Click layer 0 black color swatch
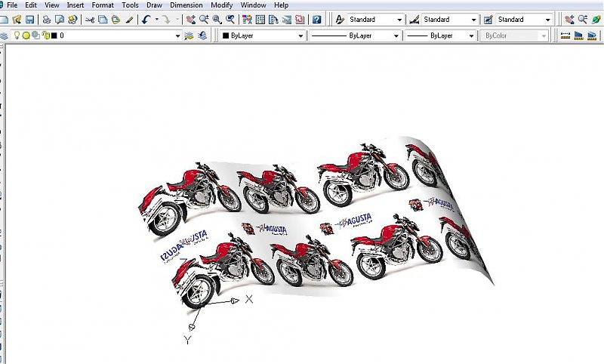The height and width of the screenshot is (364, 604). (x=54, y=35)
